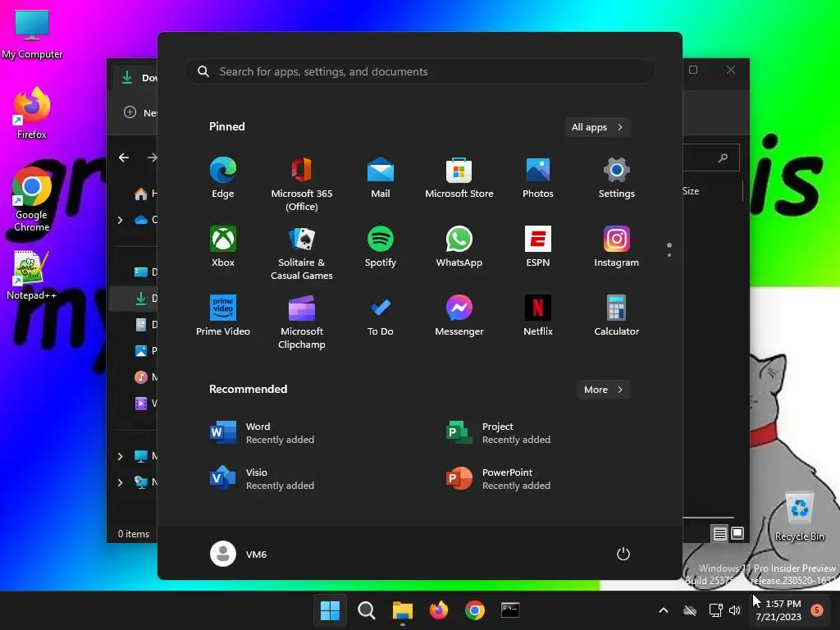
Task: Open WhatsApp pinned app
Action: click(x=459, y=246)
